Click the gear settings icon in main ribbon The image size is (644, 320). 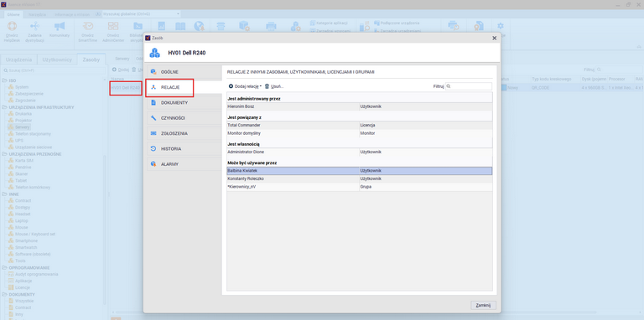click(501, 26)
